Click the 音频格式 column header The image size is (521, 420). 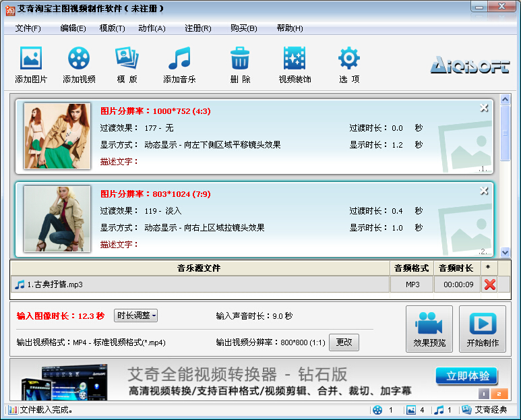coord(411,268)
